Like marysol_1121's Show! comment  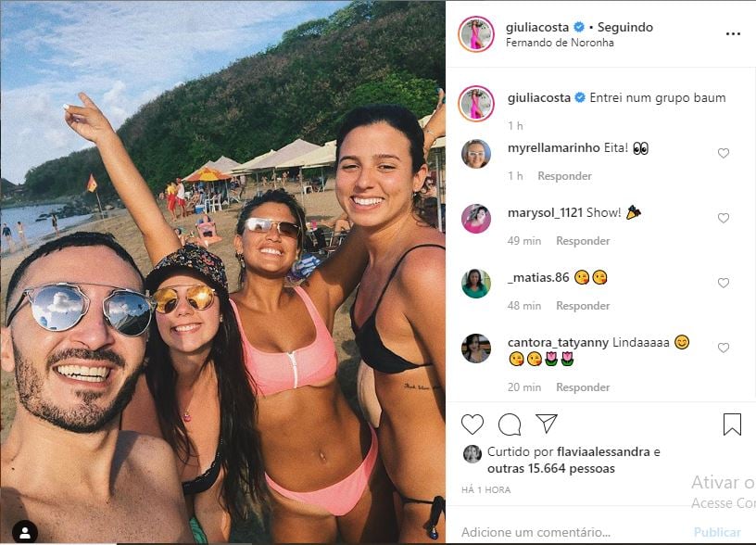(724, 218)
